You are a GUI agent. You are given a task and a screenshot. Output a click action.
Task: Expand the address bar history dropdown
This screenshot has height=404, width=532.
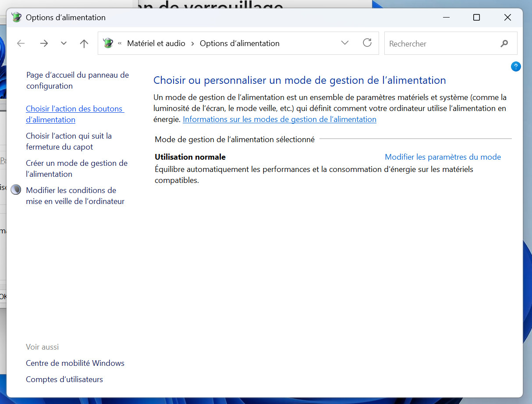pos(345,43)
